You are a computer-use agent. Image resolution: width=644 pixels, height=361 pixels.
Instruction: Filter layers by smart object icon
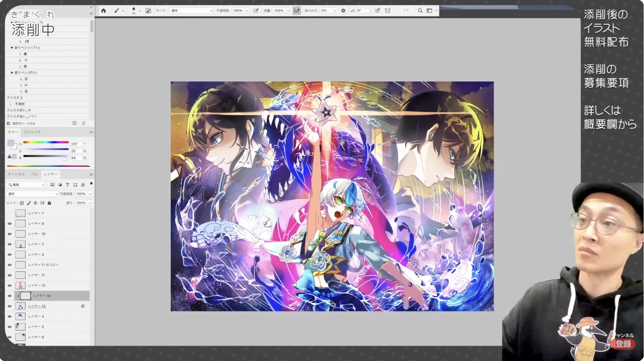[x=83, y=185]
